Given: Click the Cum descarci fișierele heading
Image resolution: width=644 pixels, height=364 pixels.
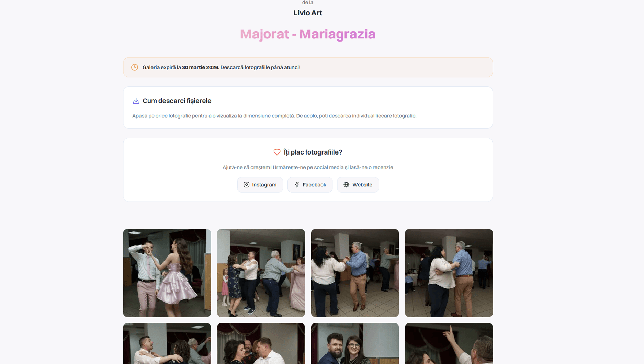Looking at the screenshot, I should click(x=177, y=101).
